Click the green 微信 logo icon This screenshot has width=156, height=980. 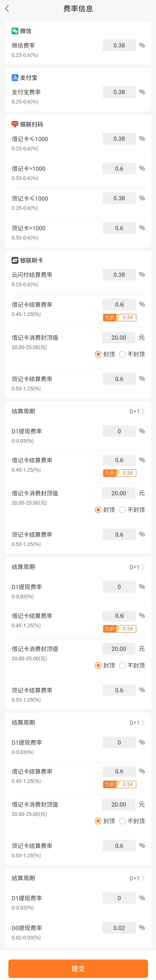(x=15, y=31)
